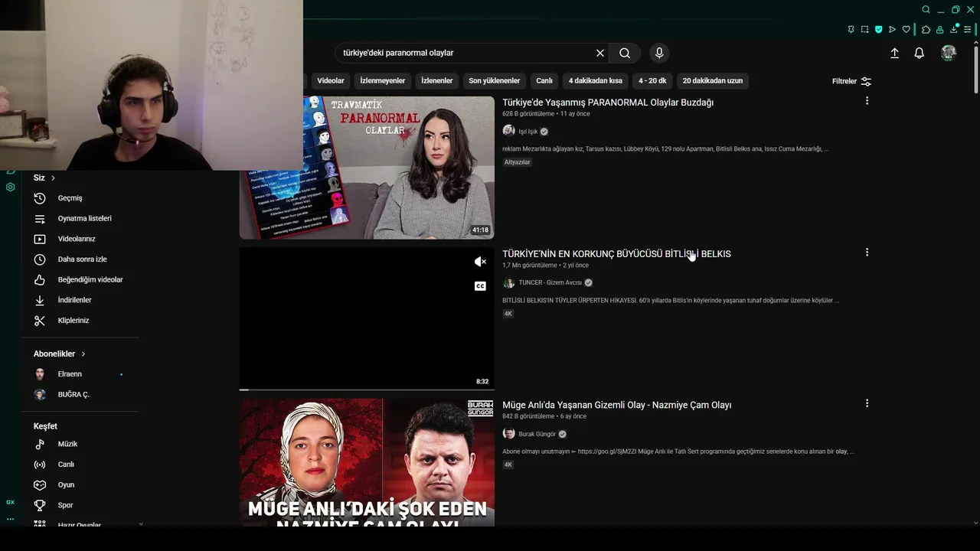Click the Bitlisli Belkıs preview progress bar

click(x=367, y=390)
